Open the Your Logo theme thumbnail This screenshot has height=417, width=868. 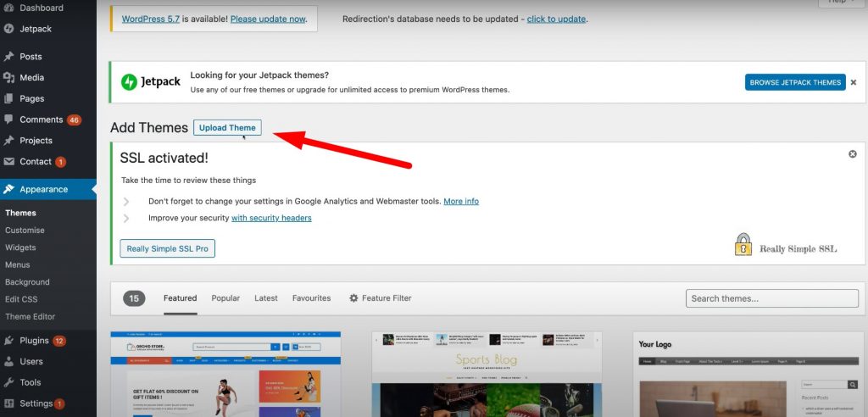(748, 375)
